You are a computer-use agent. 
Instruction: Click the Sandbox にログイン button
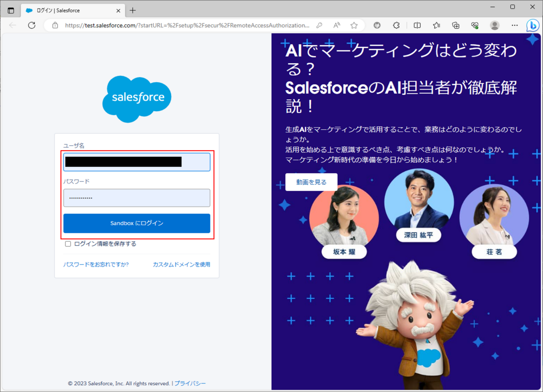(x=137, y=223)
